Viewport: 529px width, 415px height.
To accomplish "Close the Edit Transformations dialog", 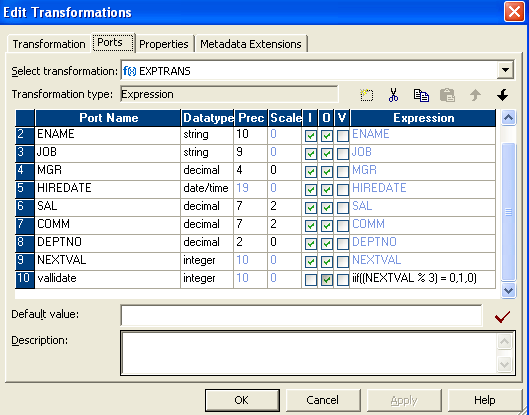I will click(x=514, y=12).
